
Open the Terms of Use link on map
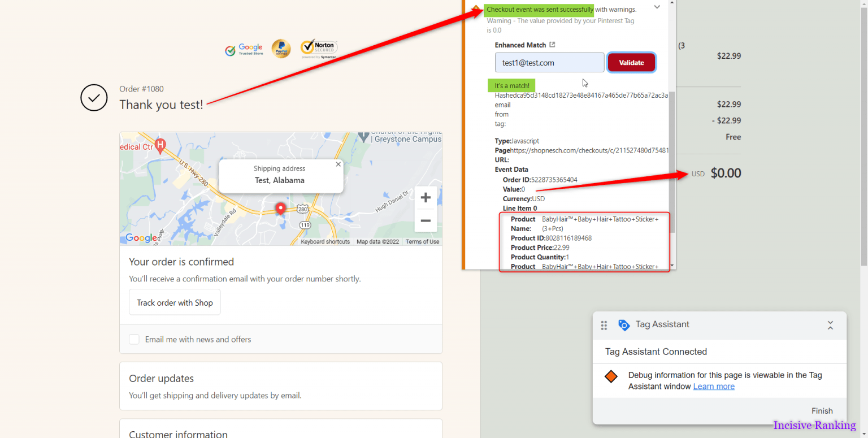pyautogui.click(x=422, y=241)
